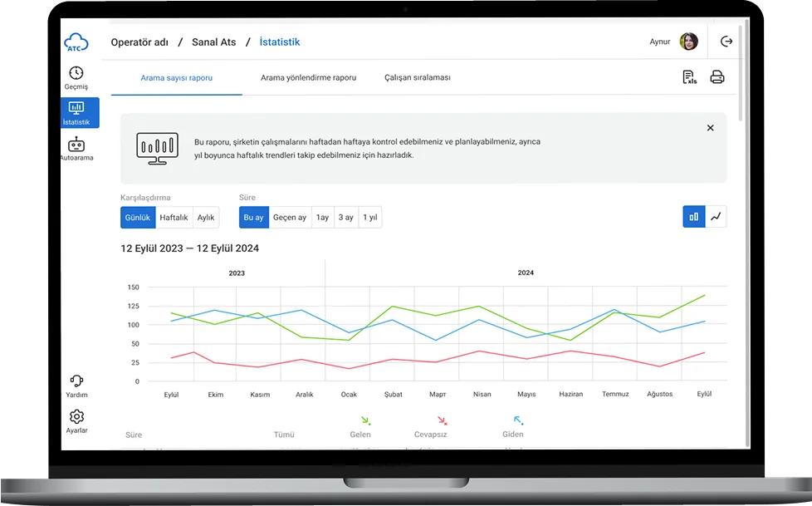Close the report info banner
The width and height of the screenshot is (812, 506).
pyautogui.click(x=711, y=127)
